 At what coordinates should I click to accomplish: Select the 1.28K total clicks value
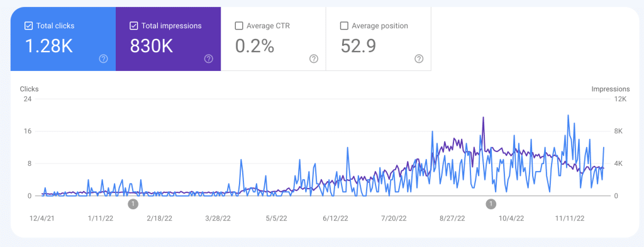(49, 46)
